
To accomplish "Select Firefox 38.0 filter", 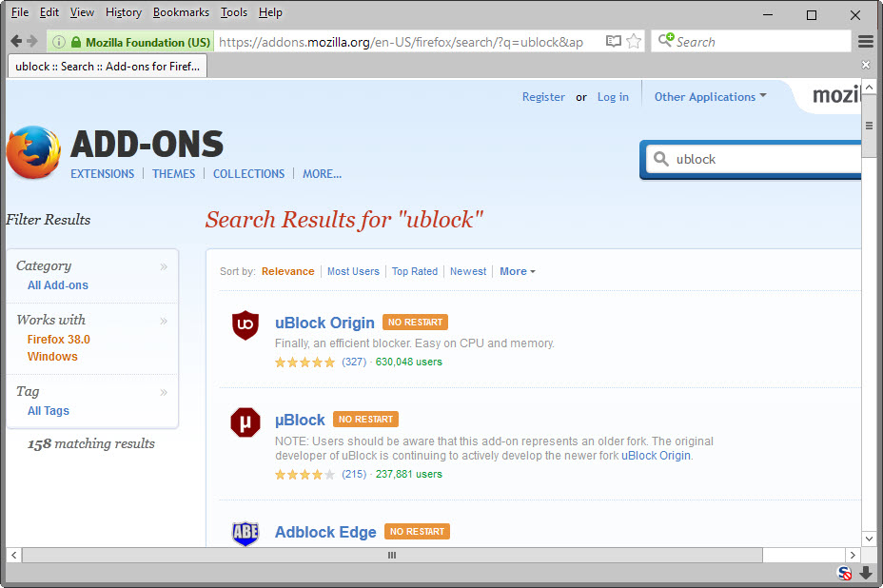I will tap(59, 340).
